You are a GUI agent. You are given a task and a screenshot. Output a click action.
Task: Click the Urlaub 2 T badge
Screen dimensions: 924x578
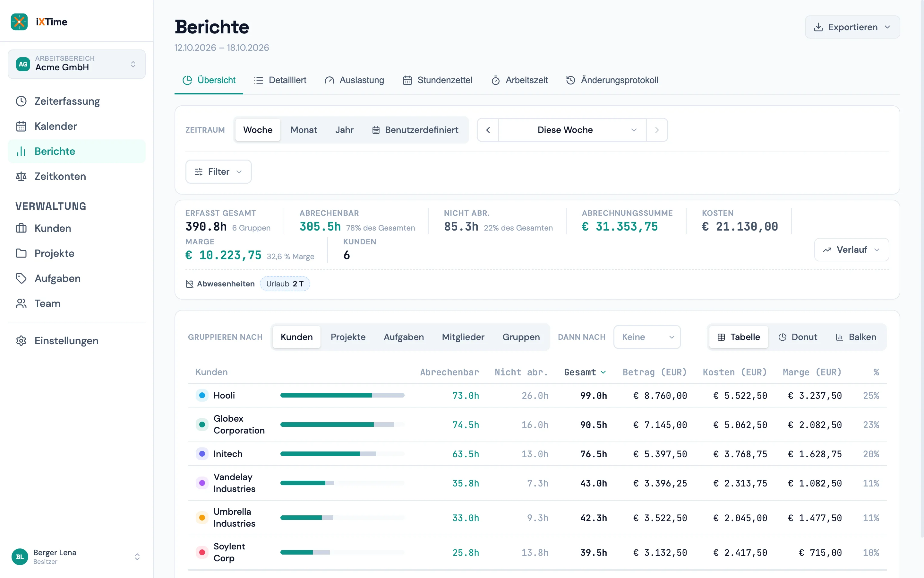(285, 284)
